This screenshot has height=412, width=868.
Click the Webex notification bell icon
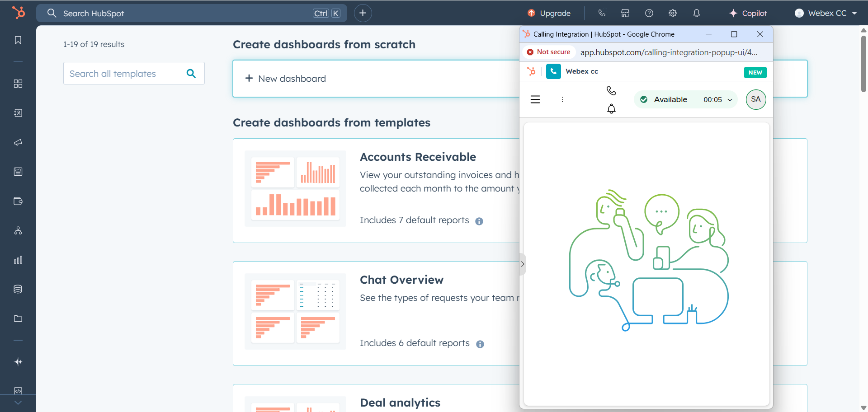[611, 109]
